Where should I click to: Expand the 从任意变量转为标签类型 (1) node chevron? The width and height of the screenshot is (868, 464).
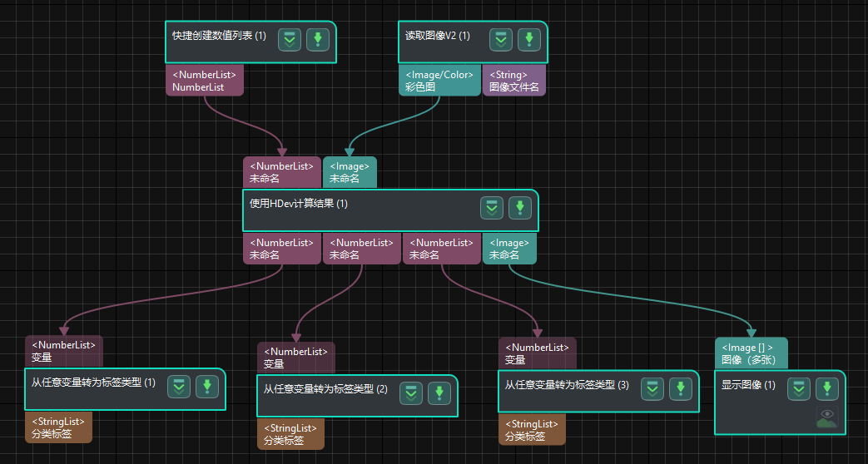click(x=179, y=386)
